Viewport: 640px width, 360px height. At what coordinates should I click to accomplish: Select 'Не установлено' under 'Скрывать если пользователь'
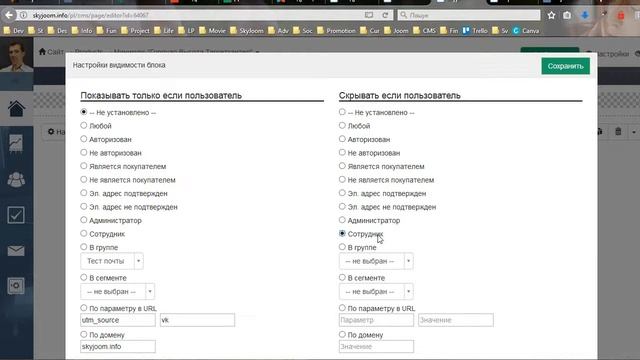[x=342, y=112]
